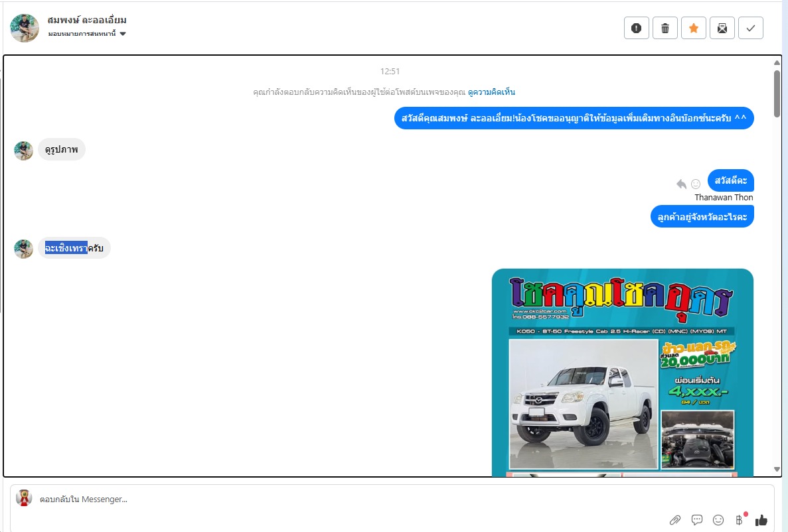Open สมพงษ์ ละออเอี่ยม header profile picture
This screenshot has width=788, height=532.
click(x=25, y=28)
